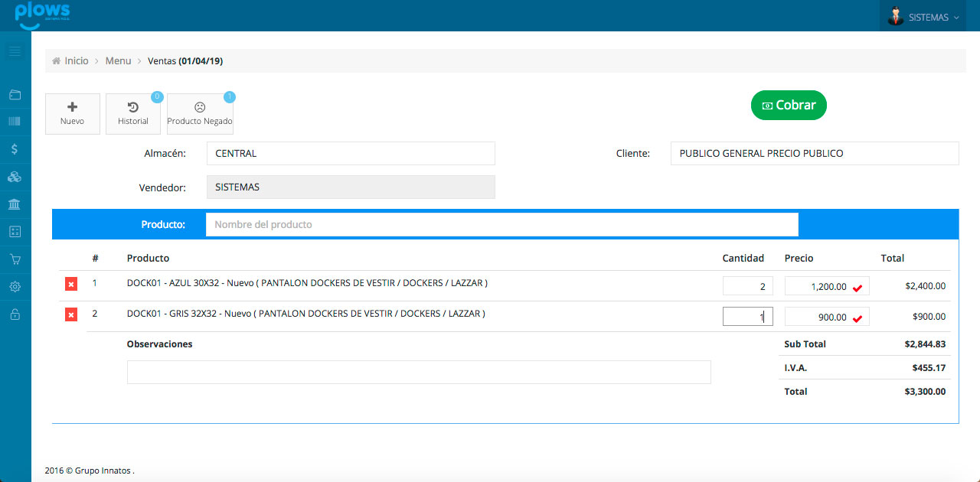Expand the SISTEMAS user dropdown
Screen dimensions: 980x482
[x=924, y=17]
